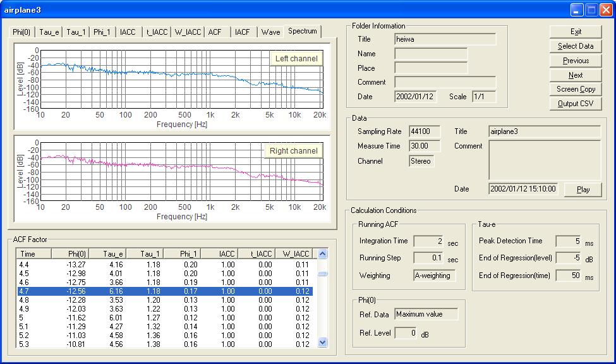This screenshot has height=364, width=616.
Task: Click the Integration Time field
Action: click(x=428, y=241)
